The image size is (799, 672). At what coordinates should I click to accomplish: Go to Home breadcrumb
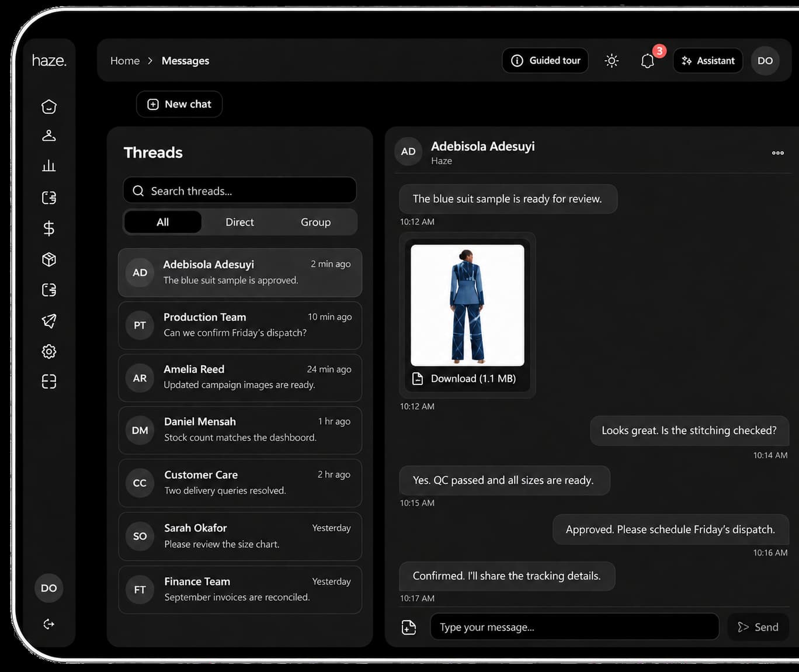125,61
